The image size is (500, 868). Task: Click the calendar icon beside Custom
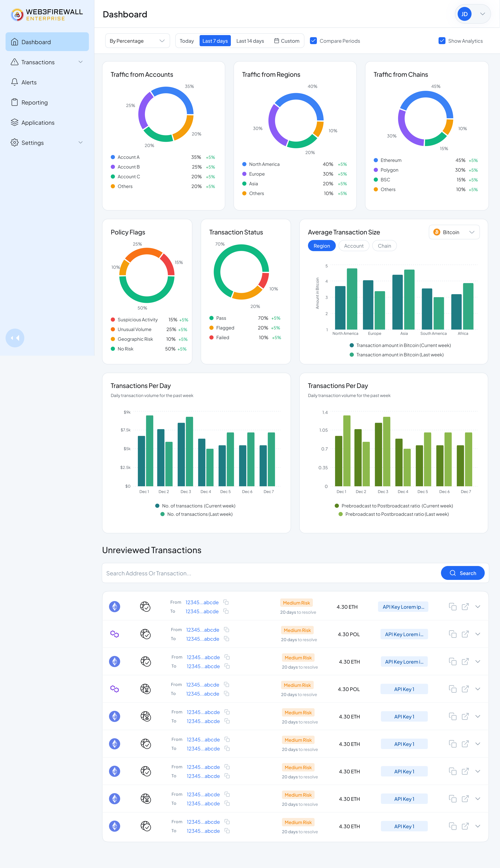point(276,41)
